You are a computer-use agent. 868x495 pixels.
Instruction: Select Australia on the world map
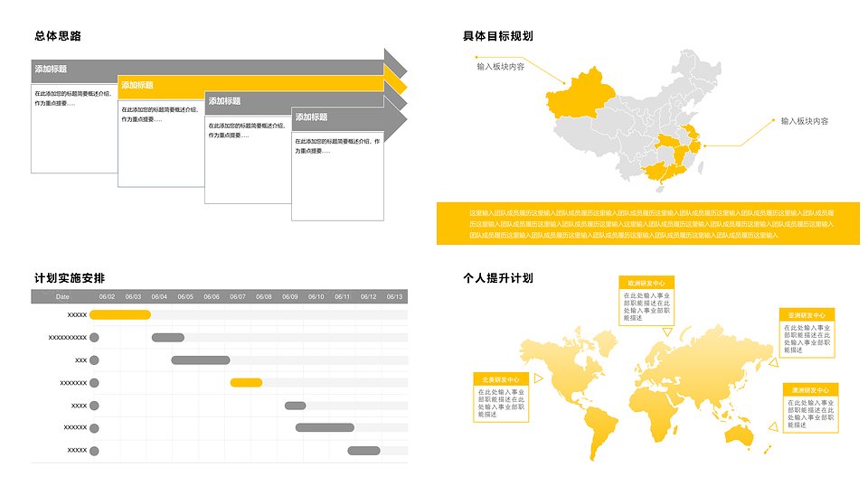(739, 435)
